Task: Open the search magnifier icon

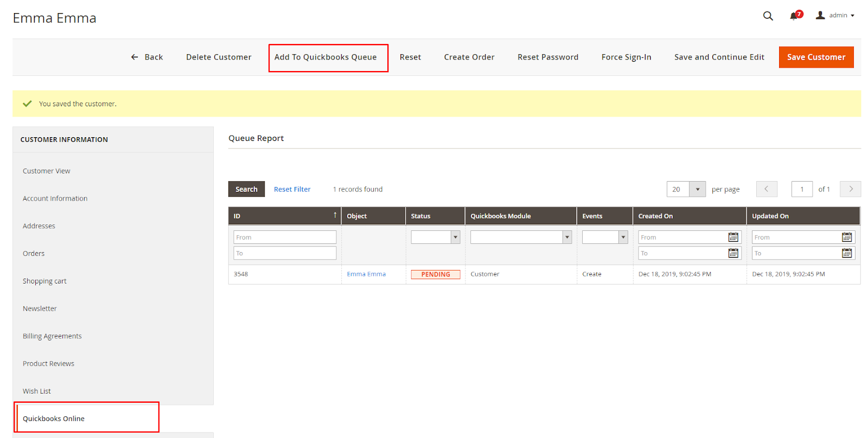Action: point(768,16)
